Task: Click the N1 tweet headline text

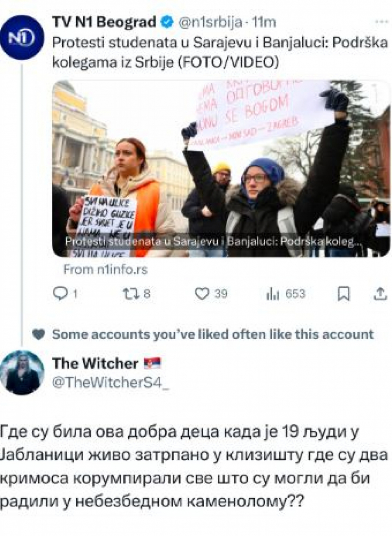Action: click(x=220, y=53)
